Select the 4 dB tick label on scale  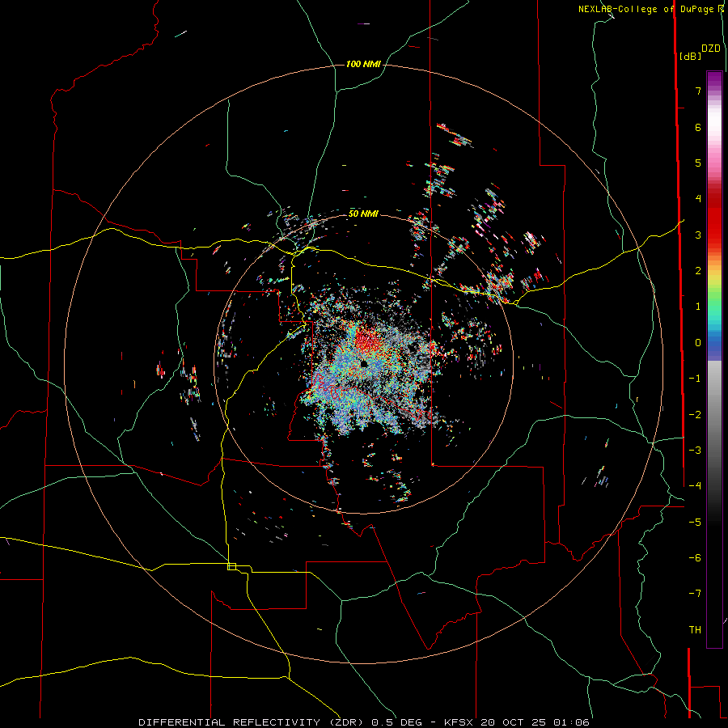click(x=698, y=199)
